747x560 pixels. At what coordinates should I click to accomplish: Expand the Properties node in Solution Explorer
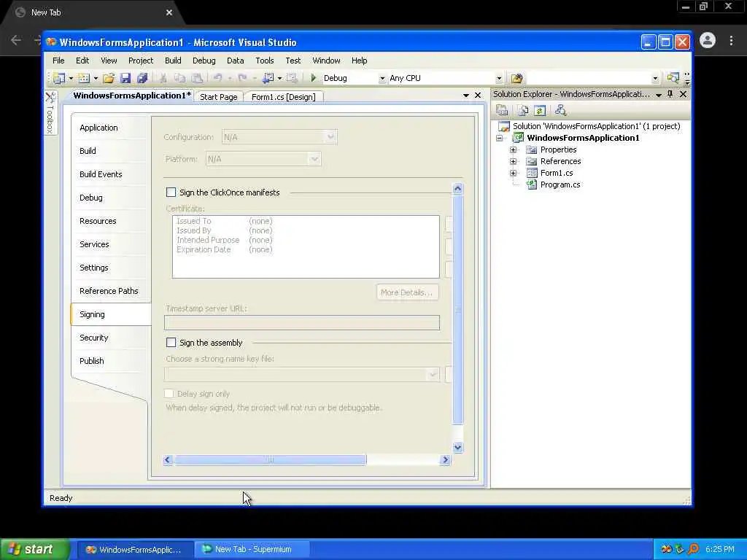513,149
